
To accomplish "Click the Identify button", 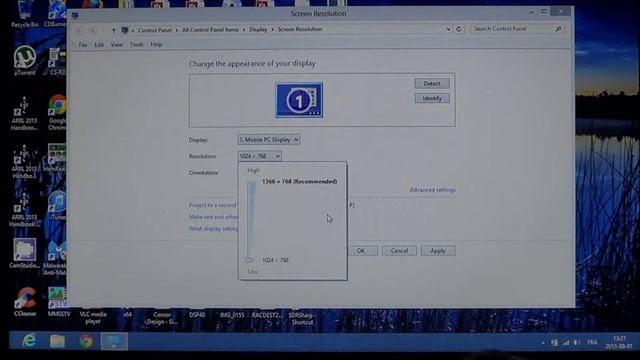I will click(x=432, y=98).
